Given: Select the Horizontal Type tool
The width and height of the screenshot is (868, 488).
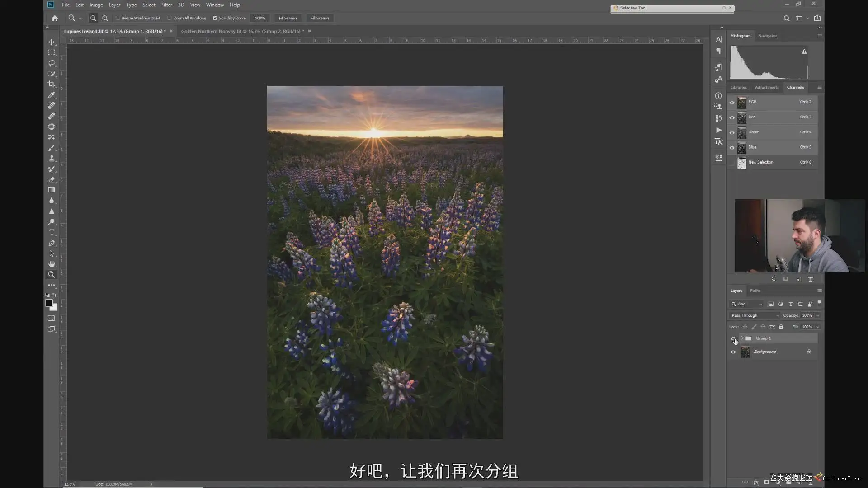Looking at the screenshot, I should click(x=52, y=232).
